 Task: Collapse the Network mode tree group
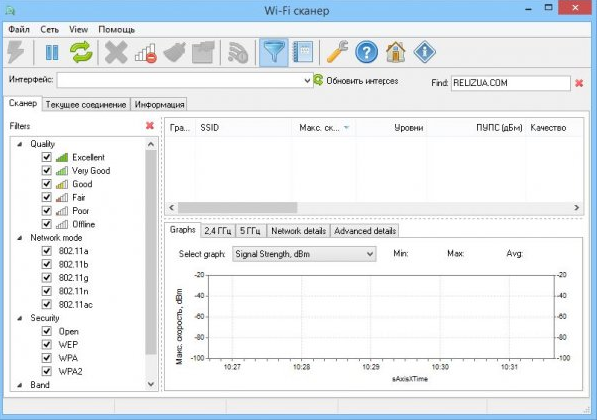click(x=20, y=238)
